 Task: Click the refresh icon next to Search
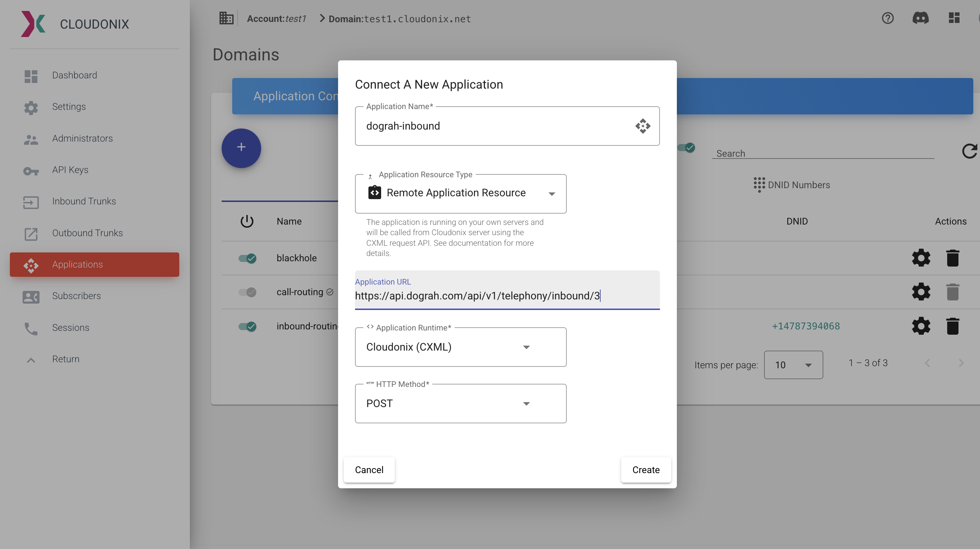[x=969, y=151]
